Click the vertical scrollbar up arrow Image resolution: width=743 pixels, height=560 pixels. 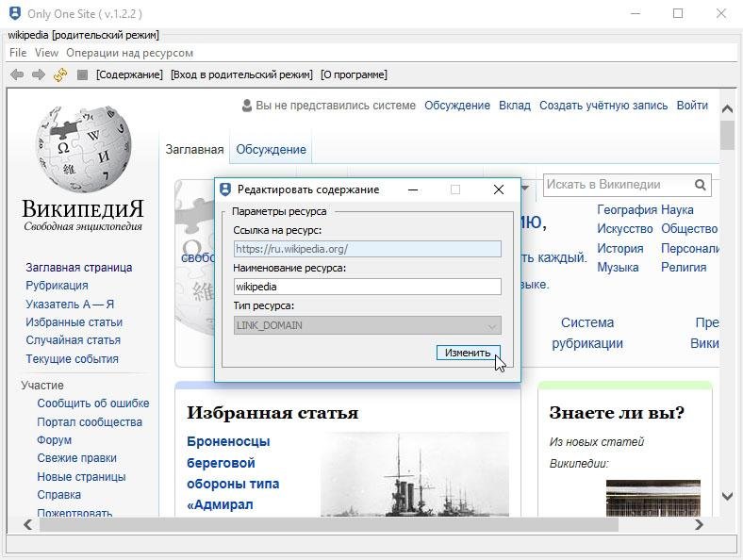coord(727,109)
